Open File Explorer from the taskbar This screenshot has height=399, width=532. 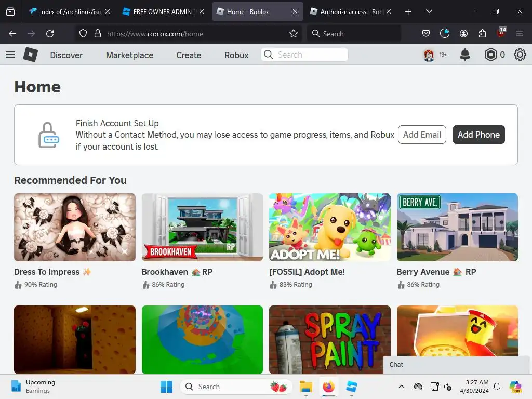coord(305,387)
